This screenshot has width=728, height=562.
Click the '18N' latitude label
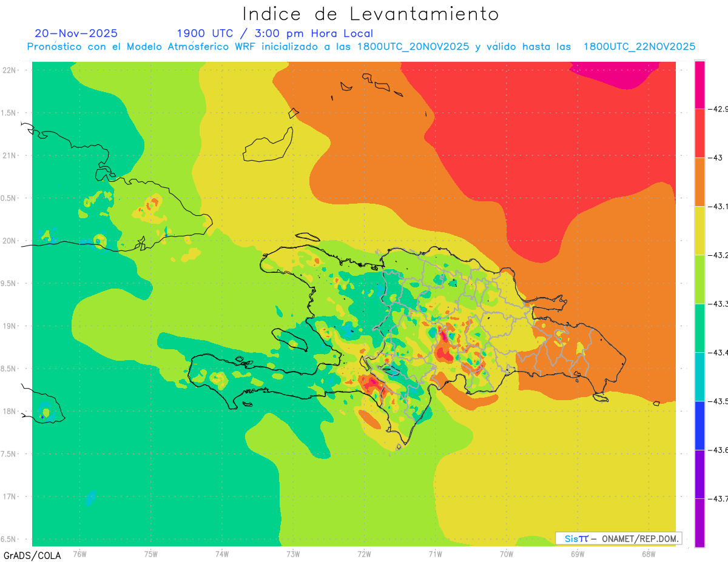click(x=9, y=411)
